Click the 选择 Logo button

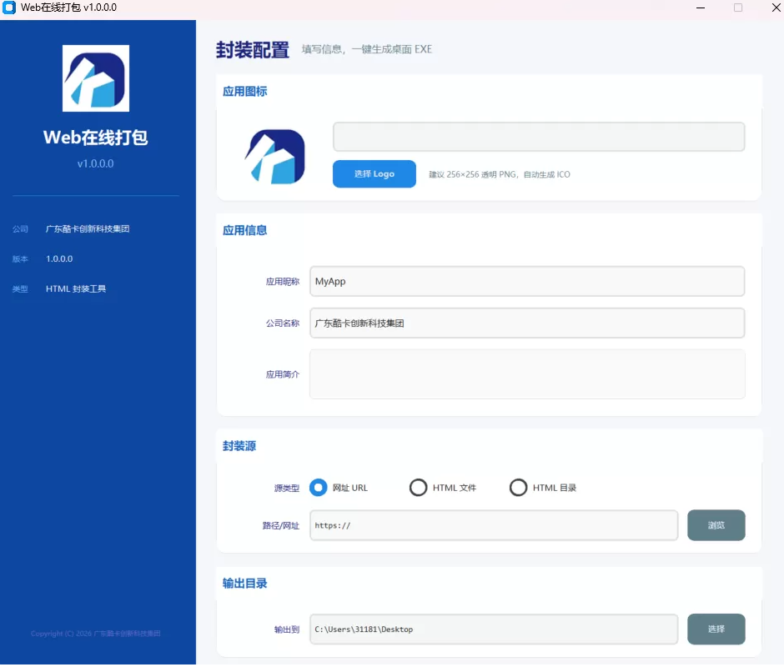(x=374, y=174)
